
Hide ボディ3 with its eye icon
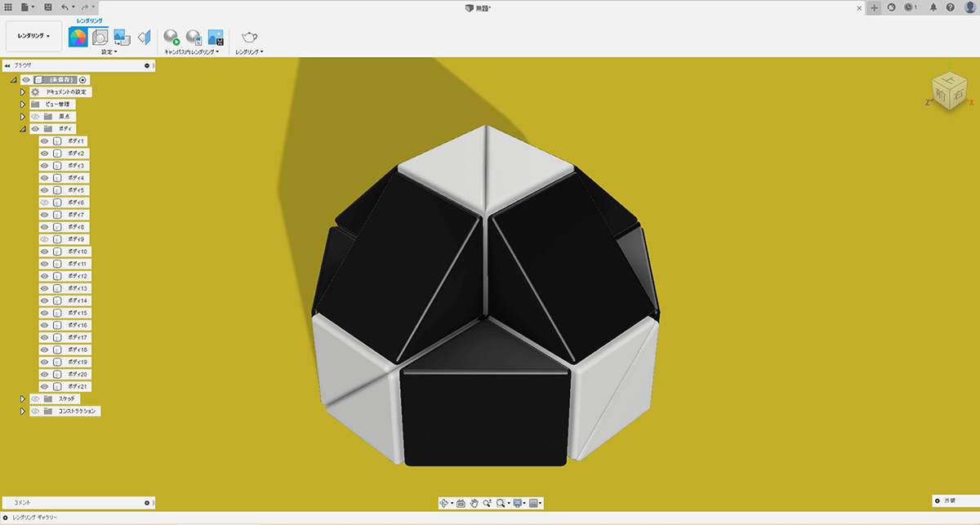click(x=45, y=166)
